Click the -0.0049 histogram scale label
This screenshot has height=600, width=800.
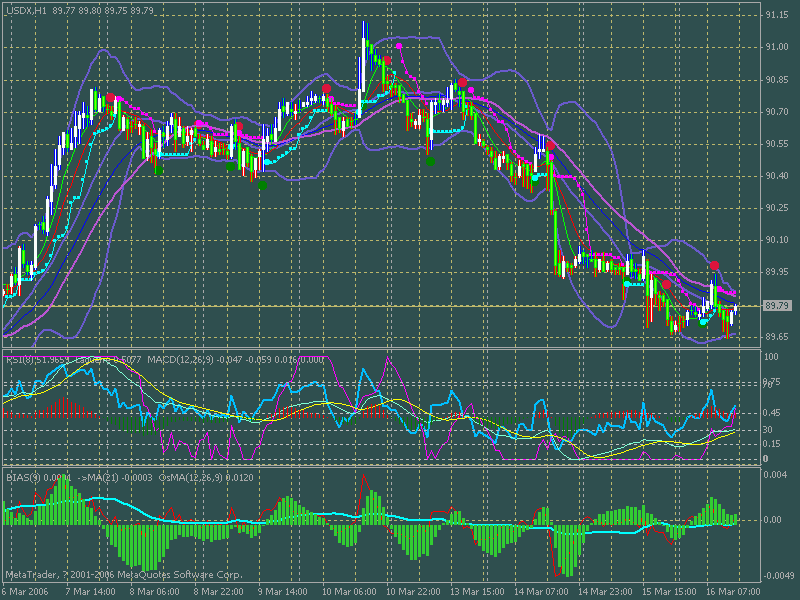click(x=777, y=575)
